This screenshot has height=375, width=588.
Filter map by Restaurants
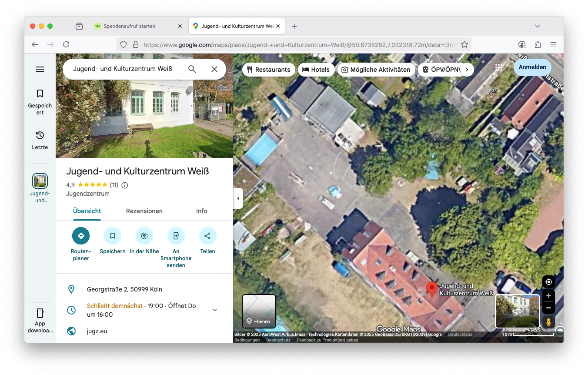268,70
